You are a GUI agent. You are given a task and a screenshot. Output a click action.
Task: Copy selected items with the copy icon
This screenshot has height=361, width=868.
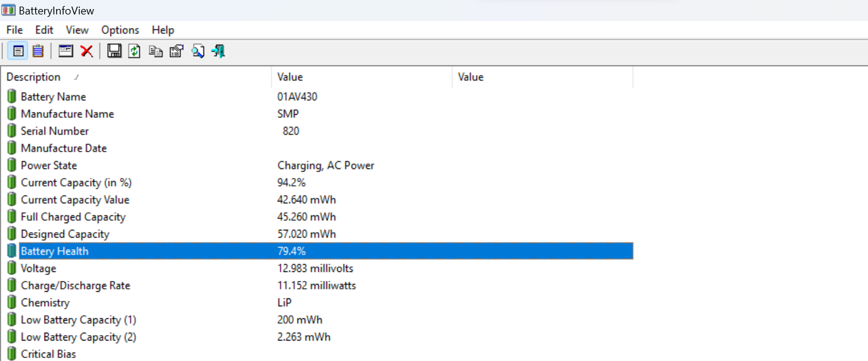point(156,51)
